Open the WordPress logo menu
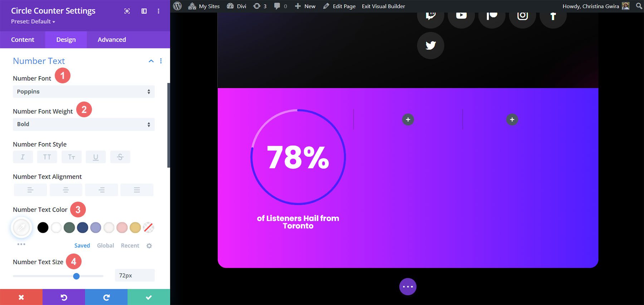 coord(177,6)
